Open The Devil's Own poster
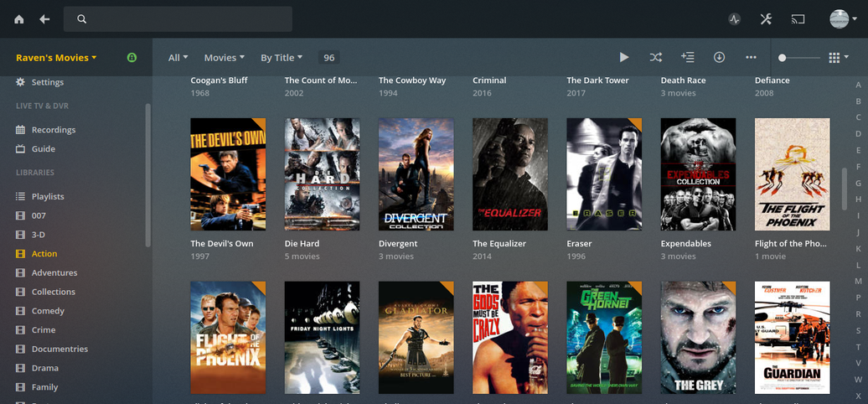The width and height of the screenshot is (868, 404). pos(228,174)
